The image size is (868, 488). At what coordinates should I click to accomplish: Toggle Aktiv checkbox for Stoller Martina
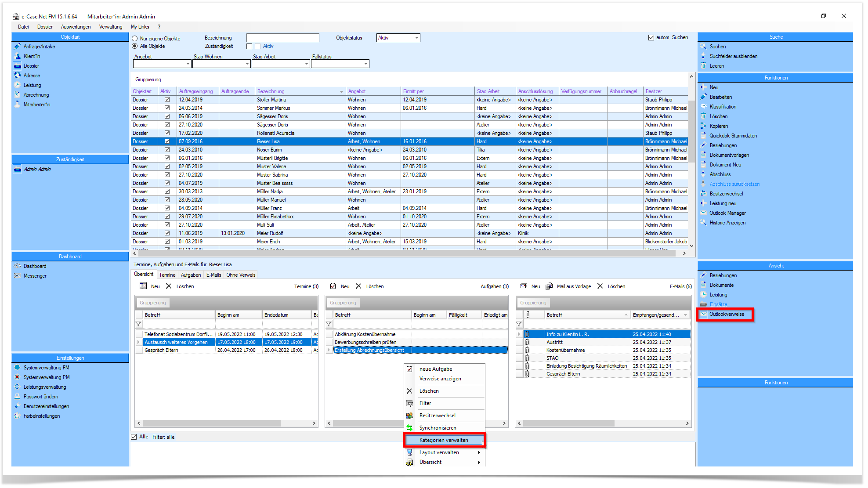coord(167,100)
